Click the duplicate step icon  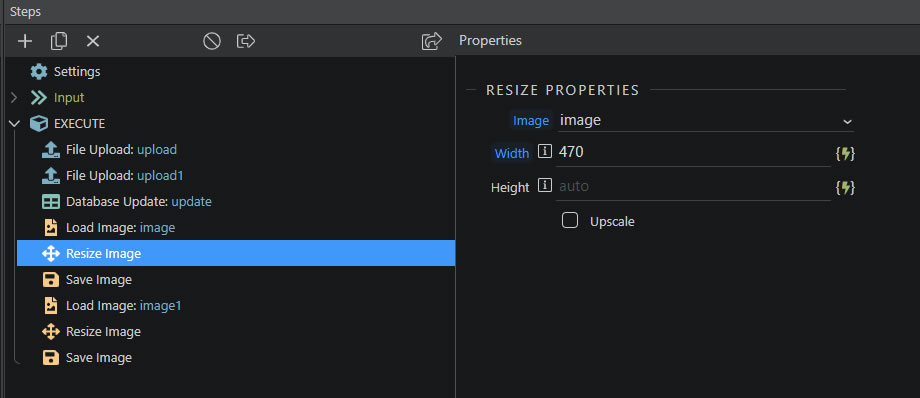pyautogui.click(x=59, y=41)
